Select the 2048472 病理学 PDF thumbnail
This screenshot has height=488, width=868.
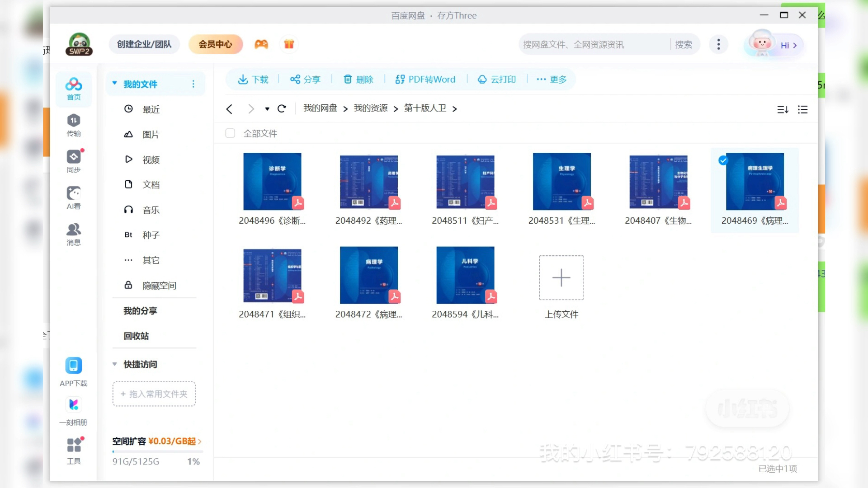click(x=368, y=275)
